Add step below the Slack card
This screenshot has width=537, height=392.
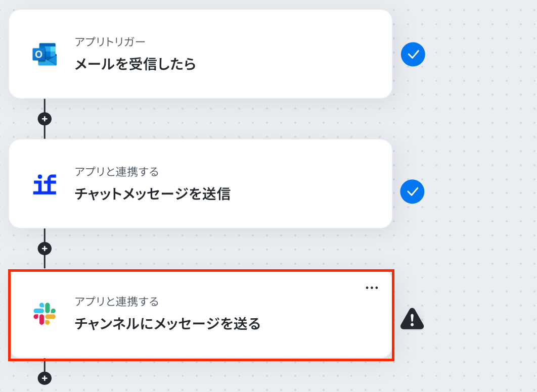pos(44,378)
